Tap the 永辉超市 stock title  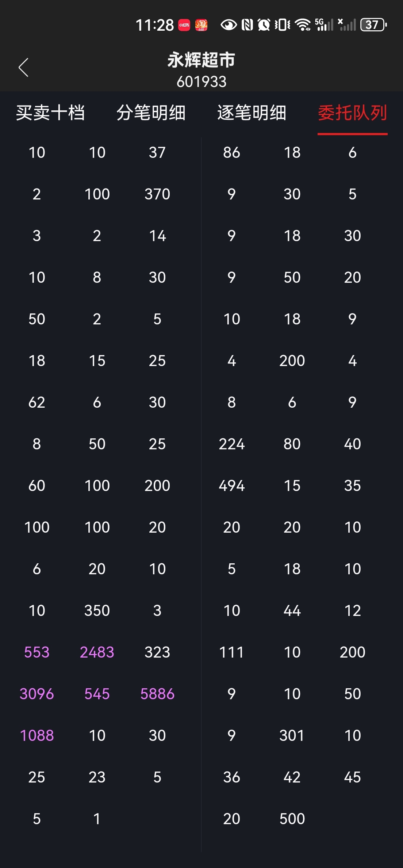201,60
